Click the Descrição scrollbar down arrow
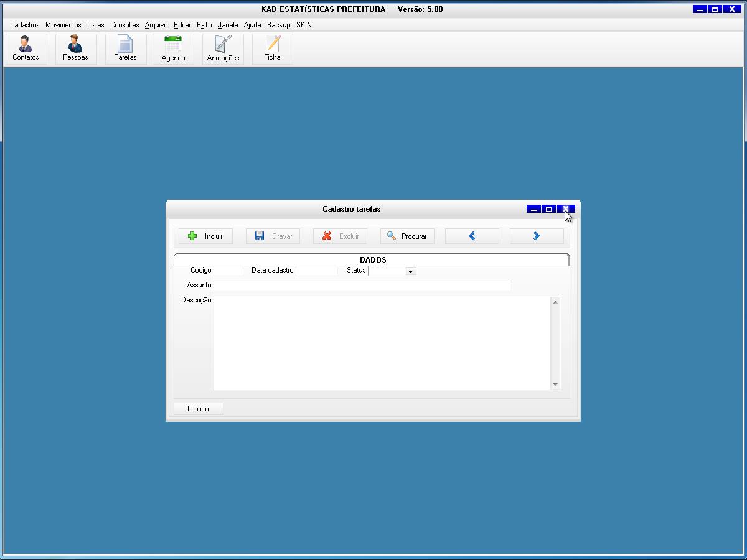The height and width of the screenshot is (560, 747). coord(555,385)
